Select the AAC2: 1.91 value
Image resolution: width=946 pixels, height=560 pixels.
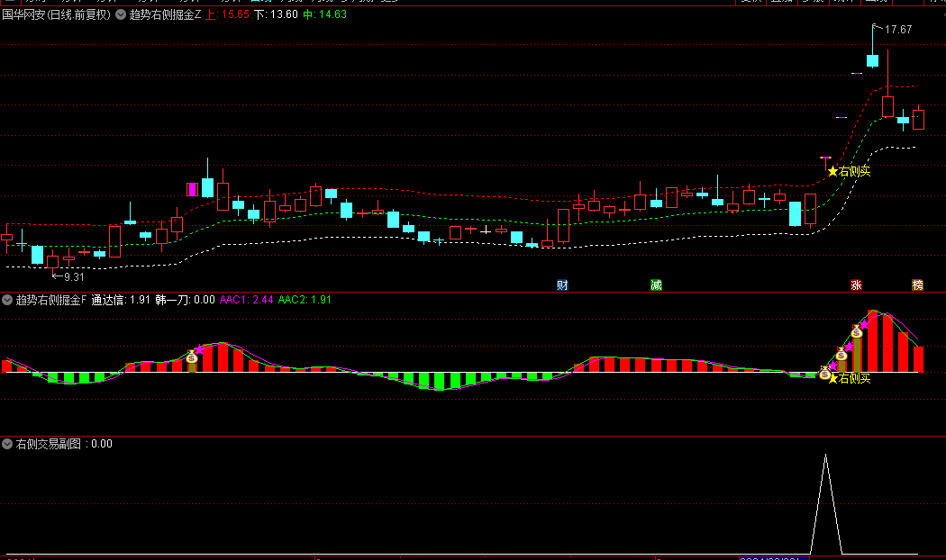(305, 300)
